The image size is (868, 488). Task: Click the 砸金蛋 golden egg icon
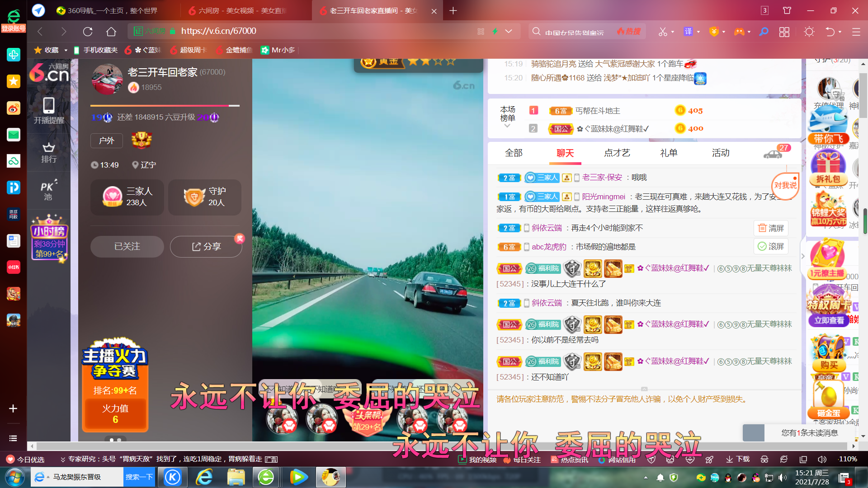[x=828, y=399]
